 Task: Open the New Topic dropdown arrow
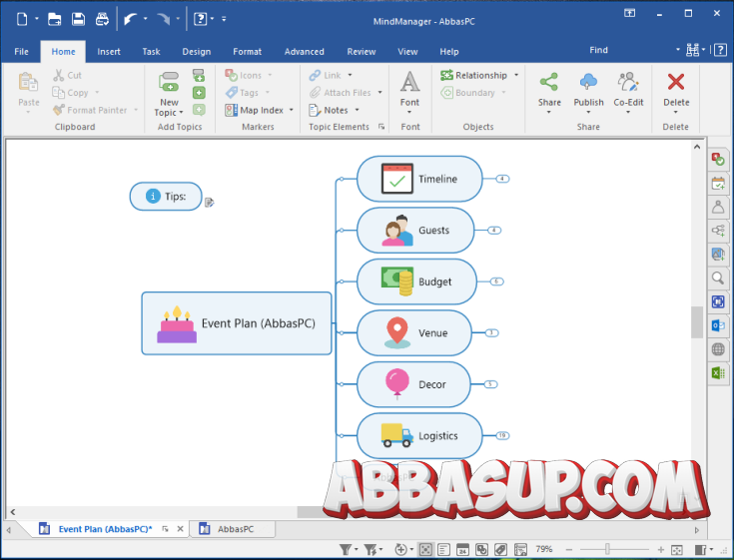(181, 113)
